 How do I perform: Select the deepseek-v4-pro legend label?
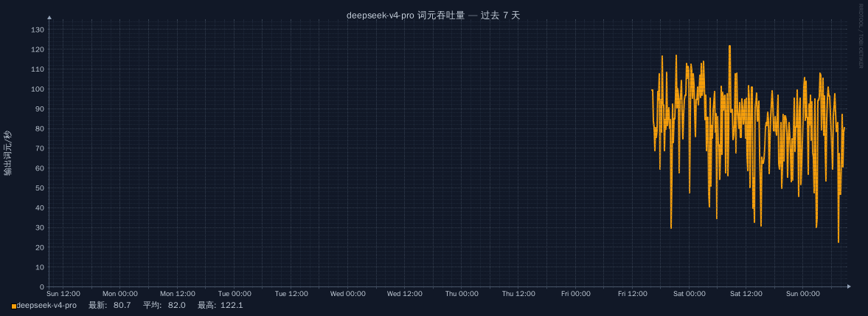point(46,306)
